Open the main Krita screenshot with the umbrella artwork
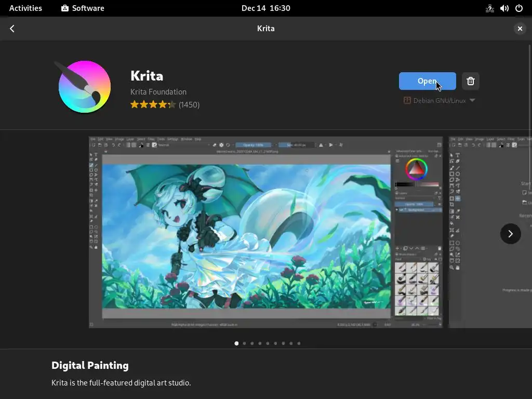 (265, 232)
